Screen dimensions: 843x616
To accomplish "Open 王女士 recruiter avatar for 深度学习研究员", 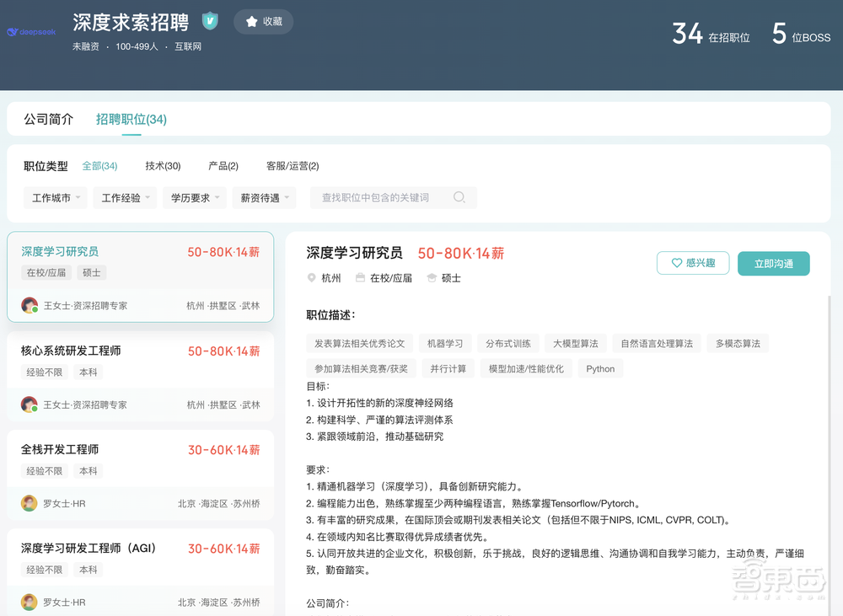I will tap(30, 304).
